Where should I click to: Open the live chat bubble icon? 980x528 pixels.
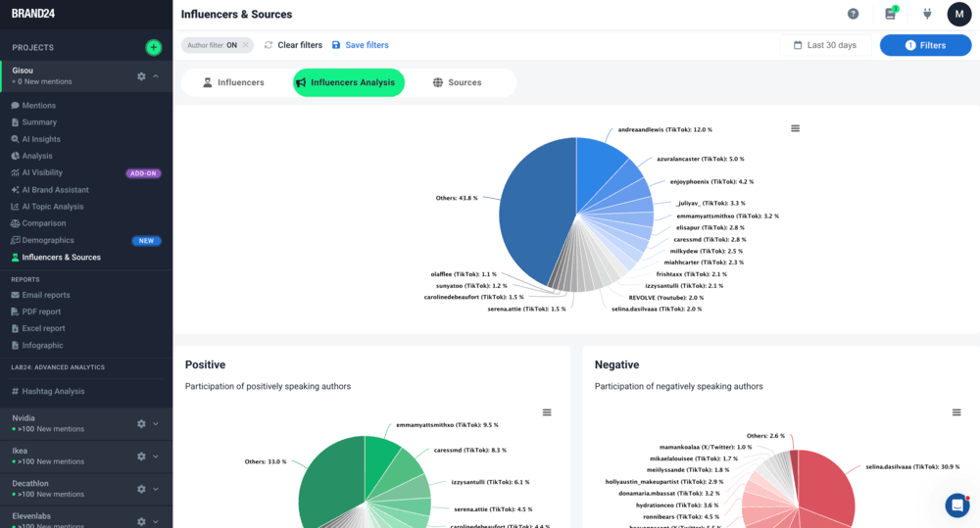click(956, 504)
